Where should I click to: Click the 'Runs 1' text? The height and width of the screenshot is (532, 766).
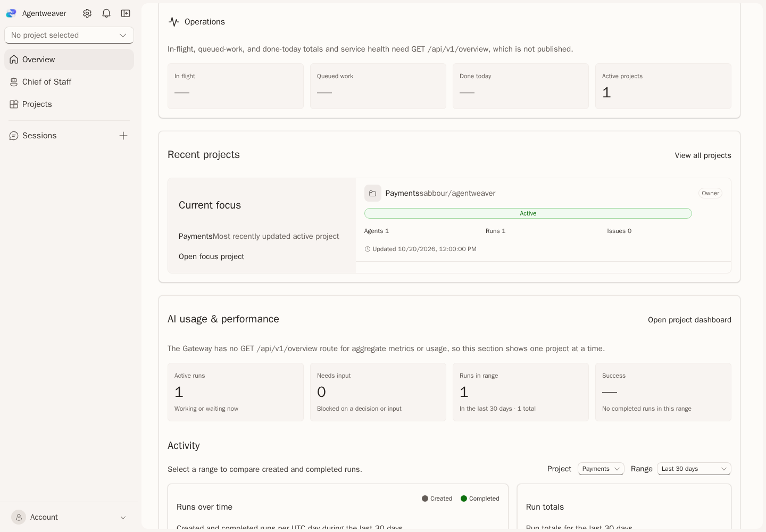point(496,231)
